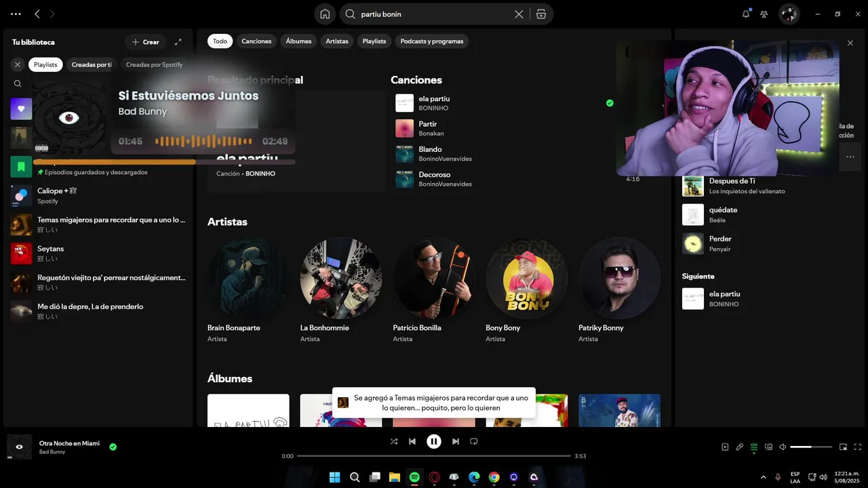Select the Canciones filter tab
The image size is (868, 488).
point(256,41)
